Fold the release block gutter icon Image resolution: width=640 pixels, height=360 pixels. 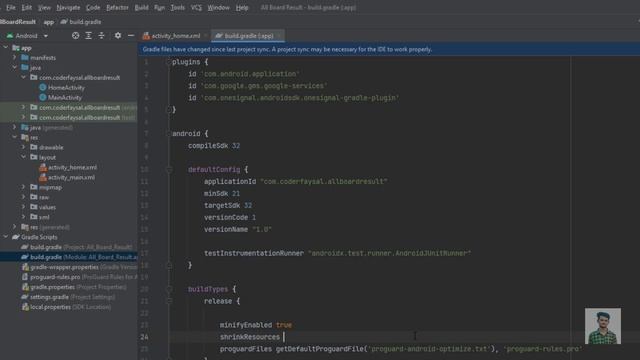pyautogui.click(x=169, y=301)
